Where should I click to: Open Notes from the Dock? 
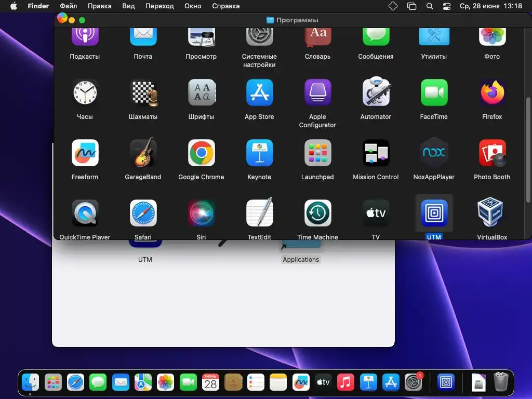tap(278, 382)
